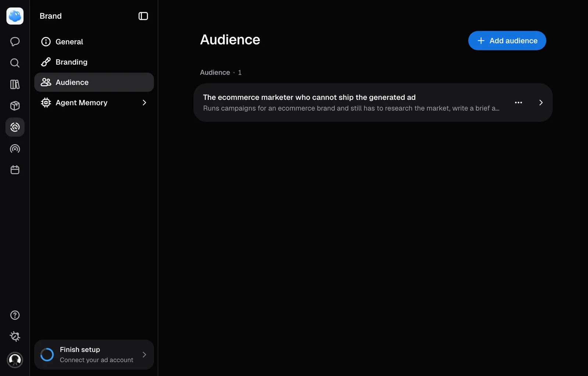Open the help question mark icon
Image resolution: width=588 pixels, height=376 pixels.
click(x=15, y=315)
